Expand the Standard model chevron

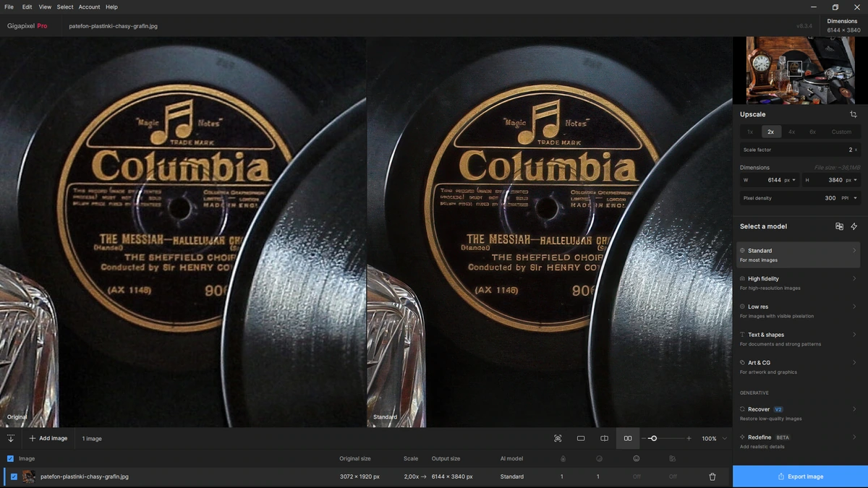click(854, 250)
